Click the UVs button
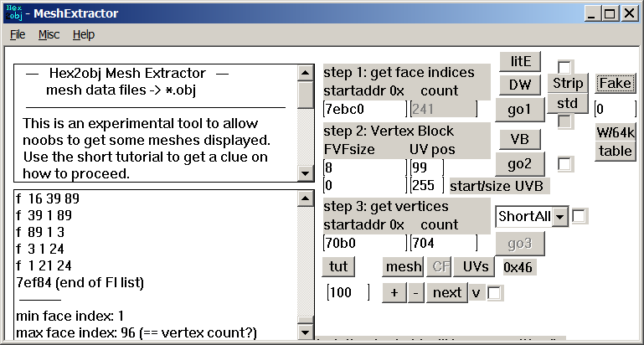This screenshot has height=345, width=644. pos(474,266)
